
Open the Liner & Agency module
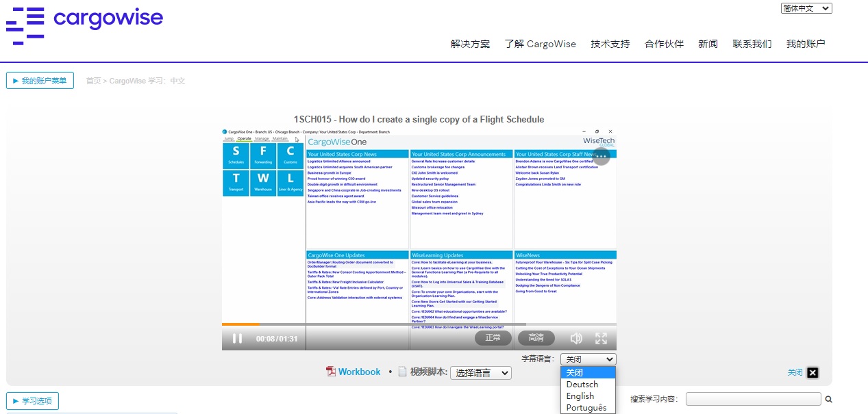290,183
